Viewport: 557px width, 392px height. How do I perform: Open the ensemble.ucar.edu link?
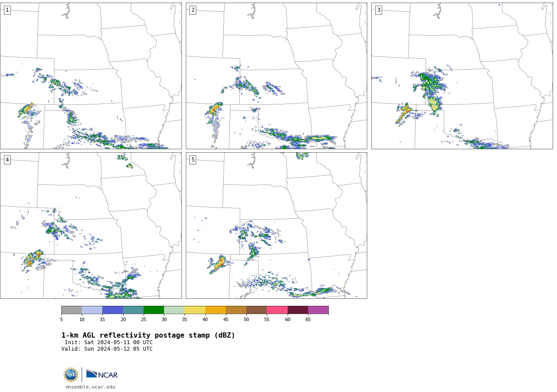coord(91,387)
